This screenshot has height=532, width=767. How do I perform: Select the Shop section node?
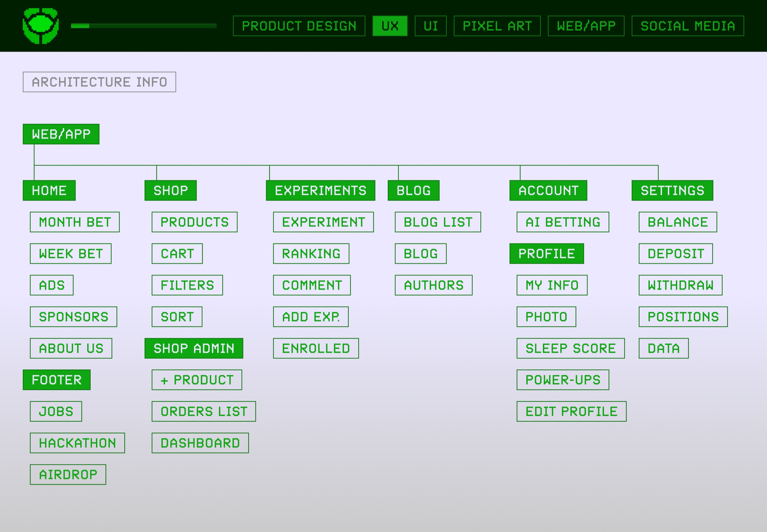click(x=170, y=190)
